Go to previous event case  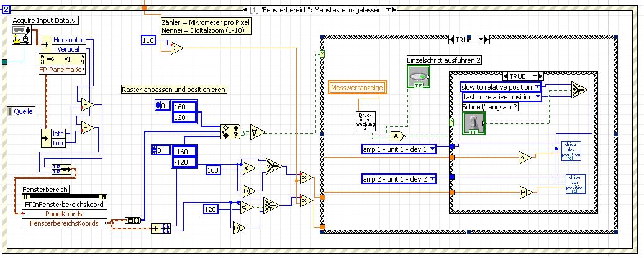[245, 10]
